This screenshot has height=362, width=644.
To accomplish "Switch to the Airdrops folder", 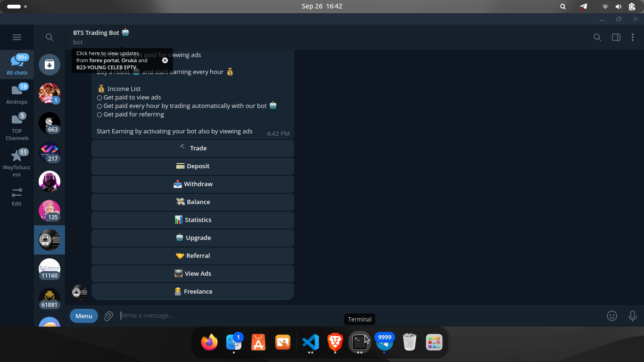I will 17,94.
